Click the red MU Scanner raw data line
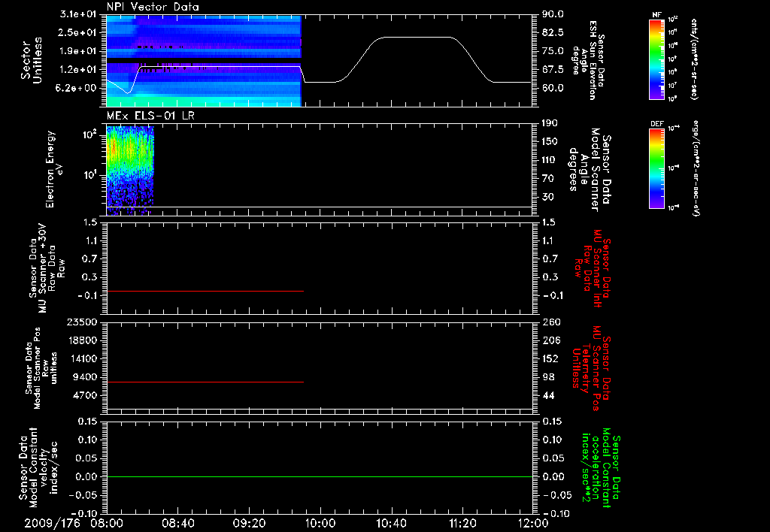Screen dimensions: 770x532 (x=205, y=292)
